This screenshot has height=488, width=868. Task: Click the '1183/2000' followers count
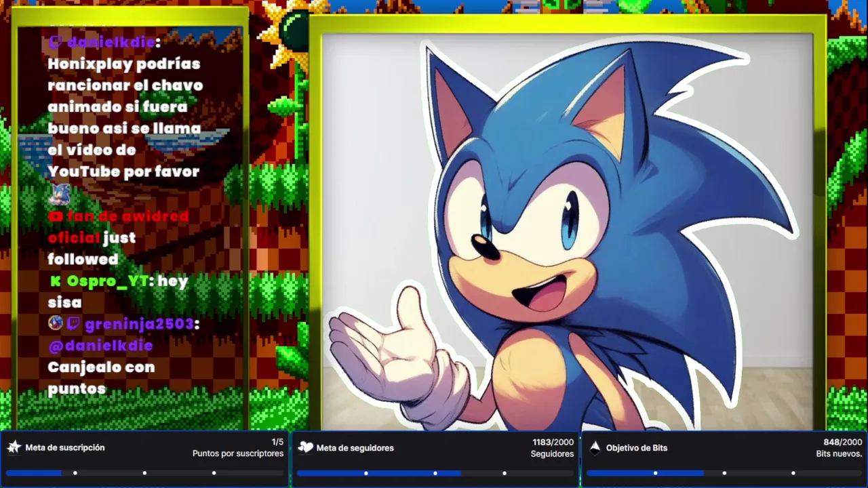pos(553,442)
